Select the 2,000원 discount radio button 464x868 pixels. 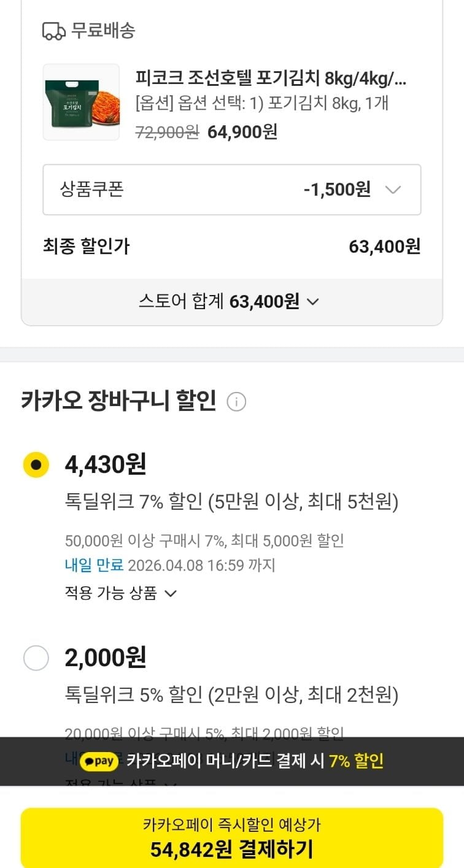click(36, 659)
